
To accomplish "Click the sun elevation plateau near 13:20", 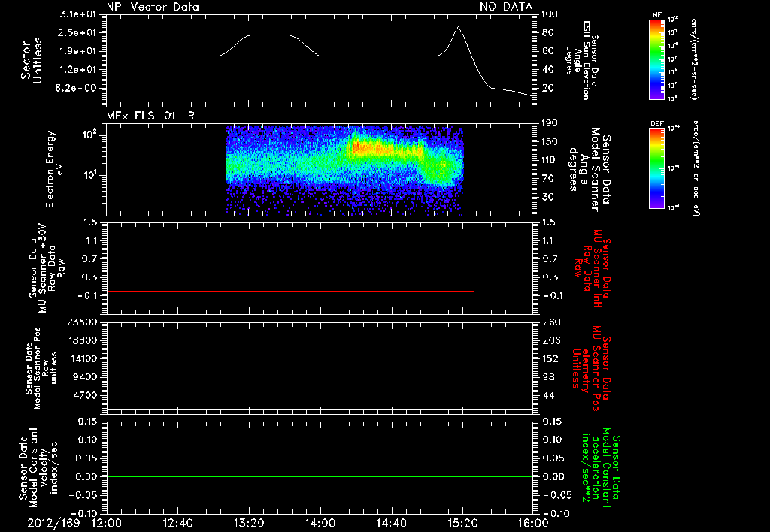I will point(269,35).
